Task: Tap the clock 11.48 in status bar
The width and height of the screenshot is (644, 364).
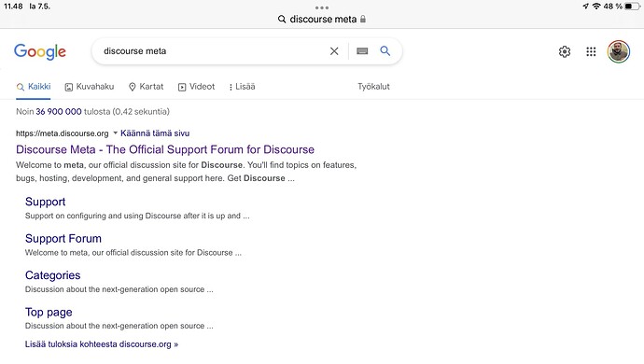Action: (13, 7)
